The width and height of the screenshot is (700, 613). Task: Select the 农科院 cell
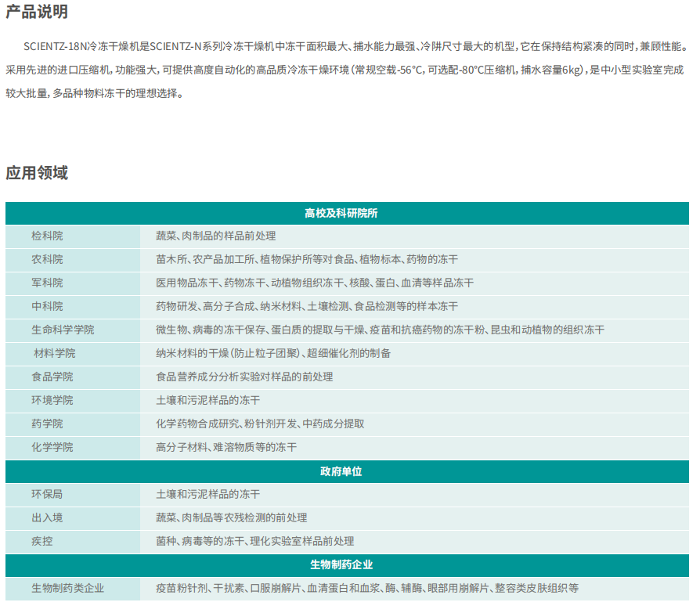pyautogui.click(x=48, y=259)
